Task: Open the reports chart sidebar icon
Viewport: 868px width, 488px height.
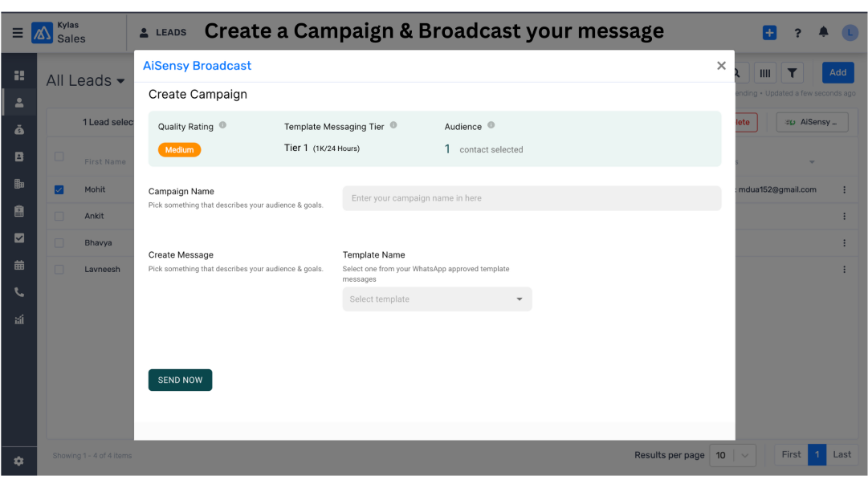Action: (x=19, y=319)
